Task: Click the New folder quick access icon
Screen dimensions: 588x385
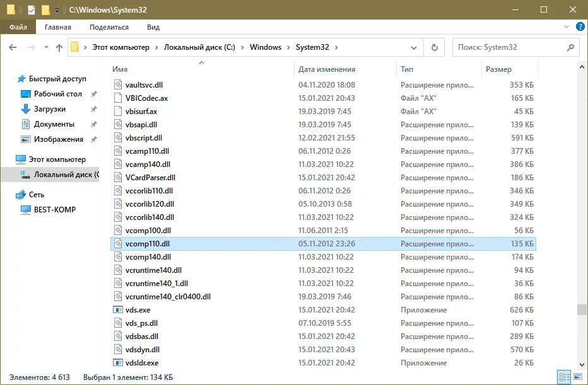Action: click(45, 10)
